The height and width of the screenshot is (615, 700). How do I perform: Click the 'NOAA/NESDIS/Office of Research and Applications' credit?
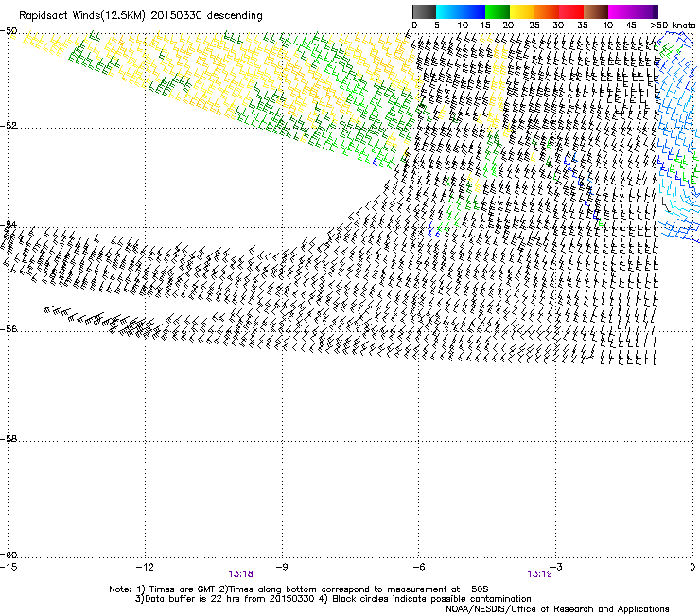[557, 609]
